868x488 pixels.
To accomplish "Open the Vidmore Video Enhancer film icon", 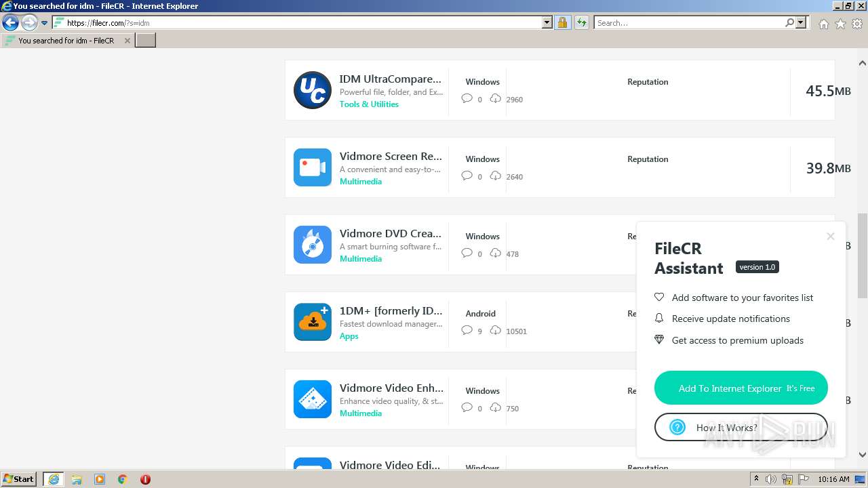I will click(x=313, y=399).
